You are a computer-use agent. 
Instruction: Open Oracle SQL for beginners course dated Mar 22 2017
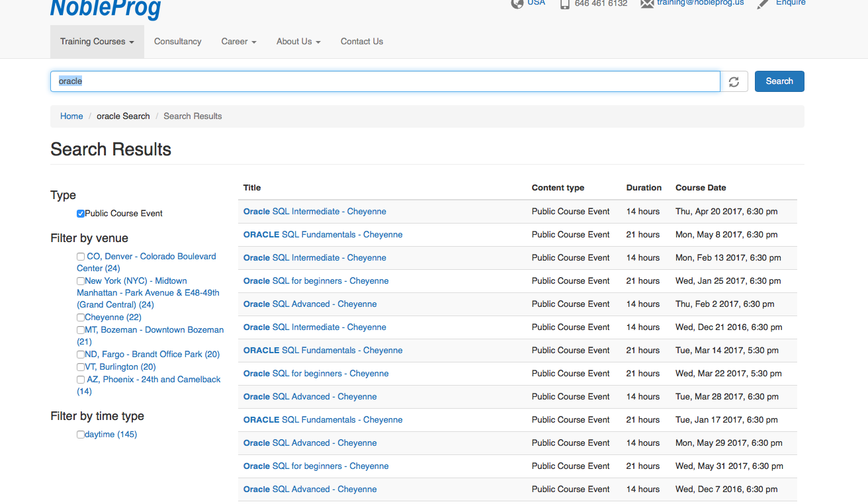tap(316, 374)
